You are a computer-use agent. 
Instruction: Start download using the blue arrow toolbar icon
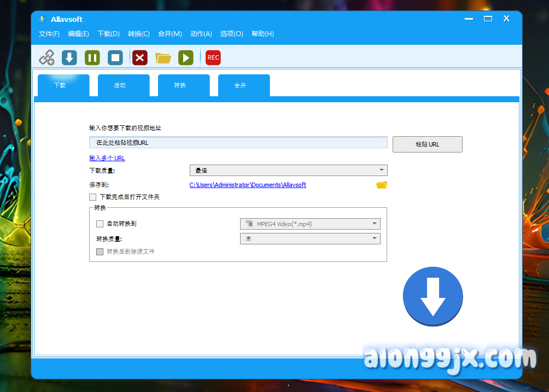tap(69, 57)
